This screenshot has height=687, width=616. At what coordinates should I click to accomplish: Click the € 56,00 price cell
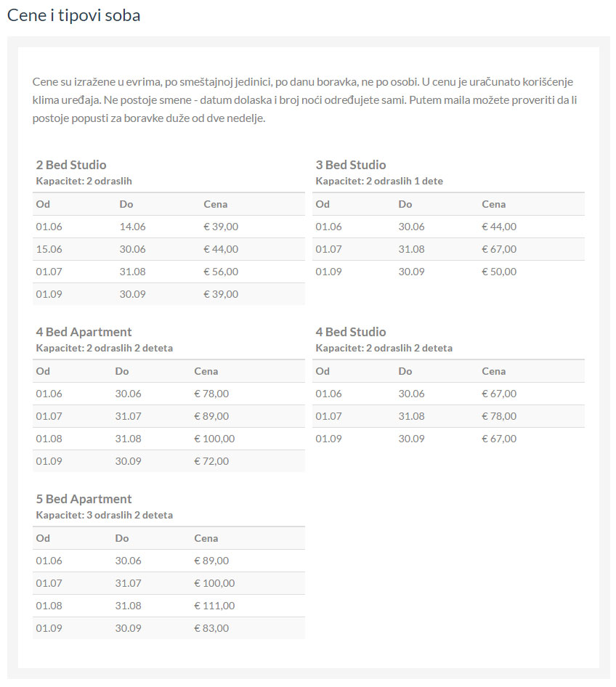click(x=221, y=272)
